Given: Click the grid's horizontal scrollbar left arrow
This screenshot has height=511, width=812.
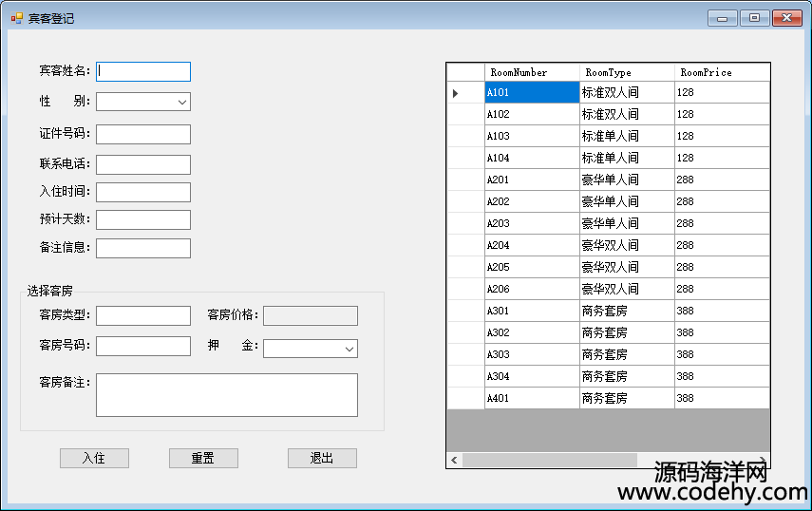Looking at the screenshot, I should click(x=455, y=460).
